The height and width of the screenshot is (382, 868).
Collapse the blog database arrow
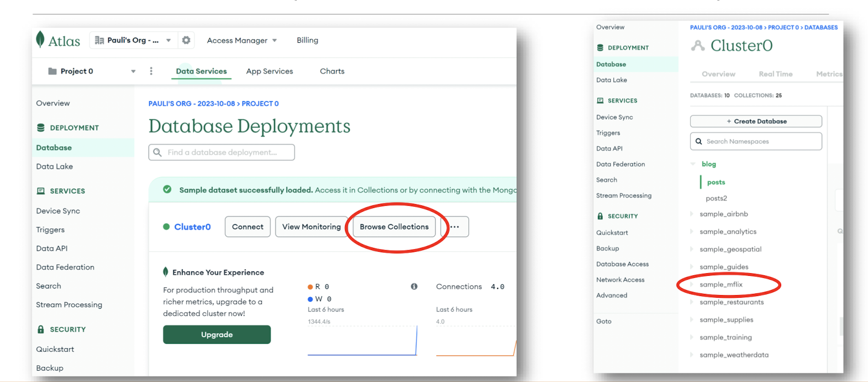(x=693, y=164)
